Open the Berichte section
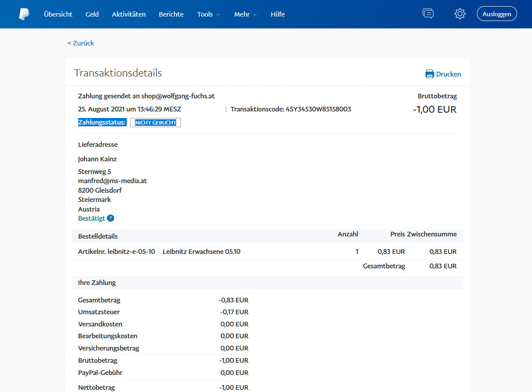Screen dimensions: 532x392 point(171,14)
